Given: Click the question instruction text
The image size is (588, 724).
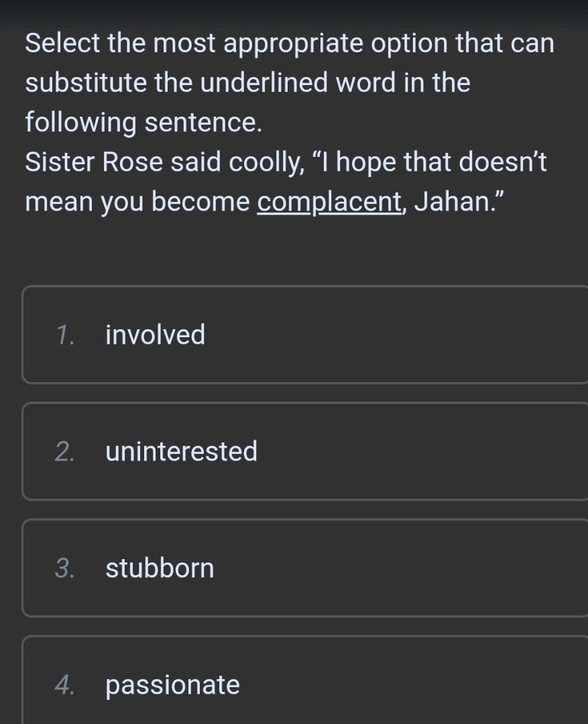Looking at the screenshot, I should pos(288,82).
